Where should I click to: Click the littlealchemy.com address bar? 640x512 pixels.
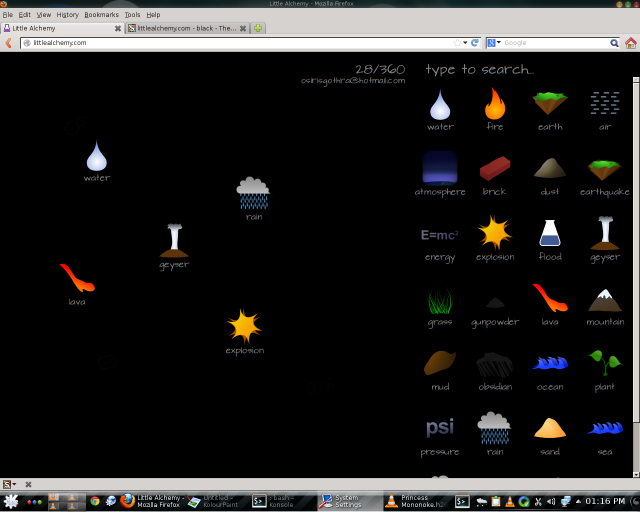[x=240, y=43]
